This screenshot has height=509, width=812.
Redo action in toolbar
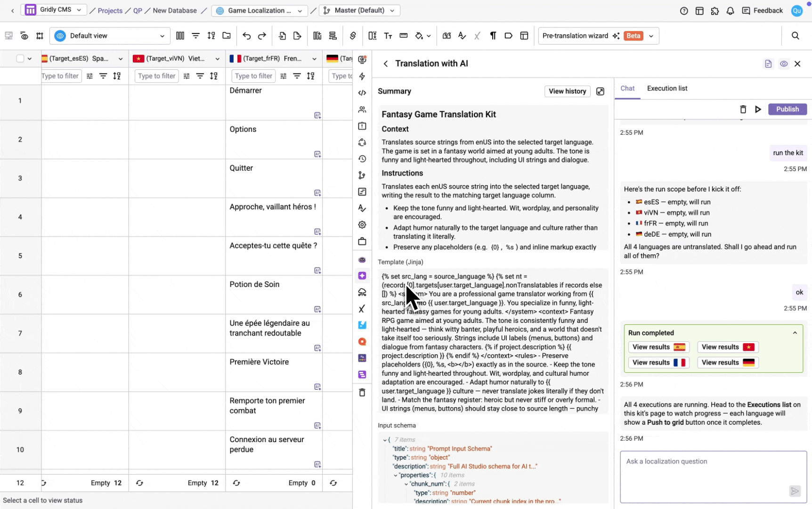coord(262,36)
